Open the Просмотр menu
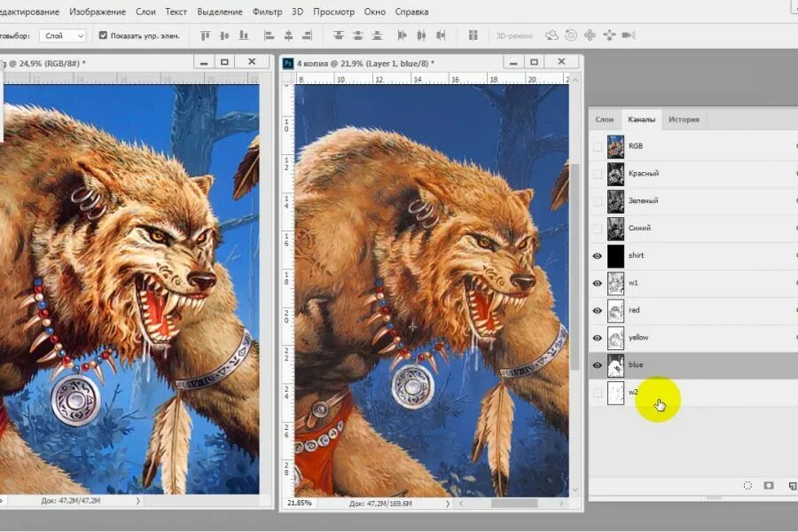 click(333, 12)
